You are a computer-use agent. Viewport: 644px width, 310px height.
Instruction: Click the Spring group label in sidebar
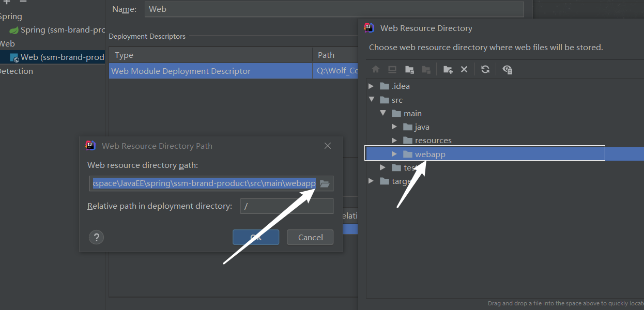click(11, 17)
